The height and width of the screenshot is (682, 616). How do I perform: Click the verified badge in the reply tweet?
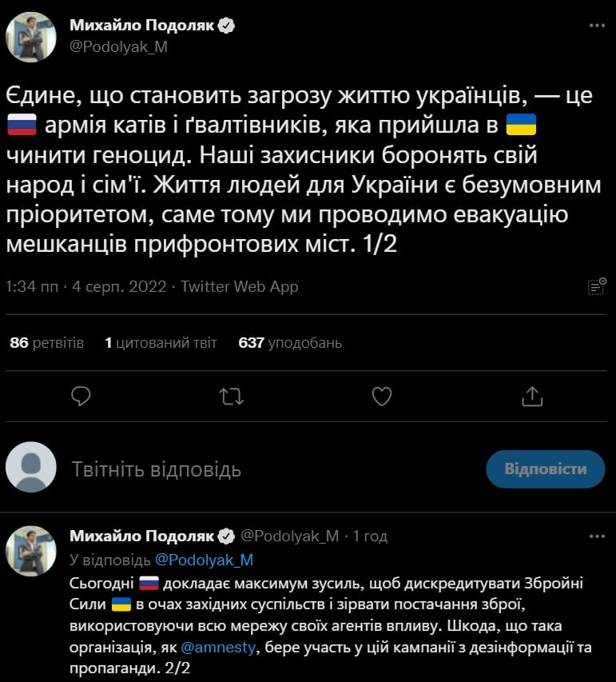[x=227, y=536]
